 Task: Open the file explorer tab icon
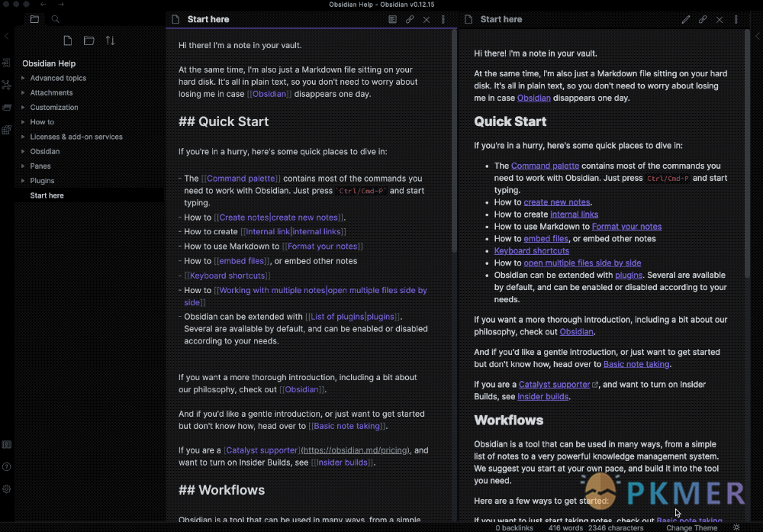coord(34,19)
